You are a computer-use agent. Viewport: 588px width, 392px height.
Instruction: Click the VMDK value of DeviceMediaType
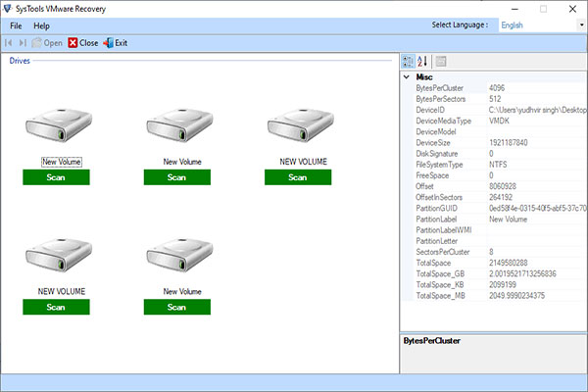tap(499, 121)
